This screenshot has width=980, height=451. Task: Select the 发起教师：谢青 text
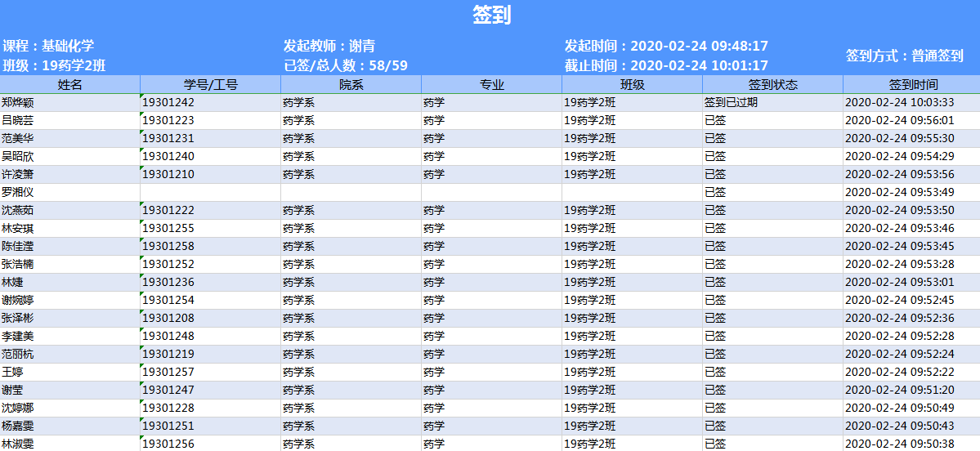pyautogui.click(x=329, y=47)
